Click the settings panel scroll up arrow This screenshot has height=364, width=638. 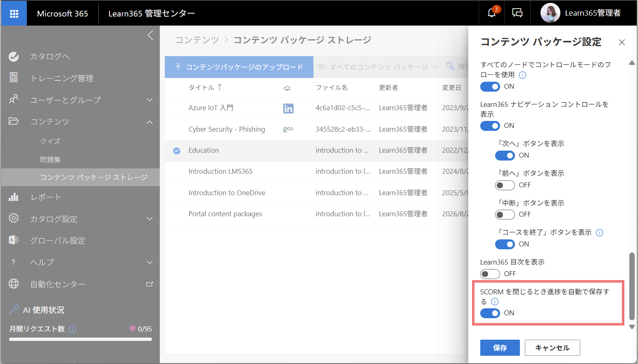click(632, 63)
